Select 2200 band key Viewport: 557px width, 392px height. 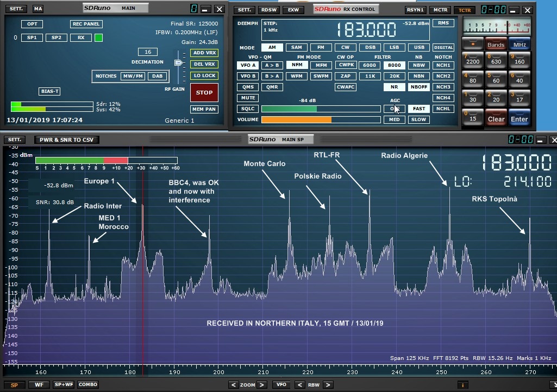472,60
